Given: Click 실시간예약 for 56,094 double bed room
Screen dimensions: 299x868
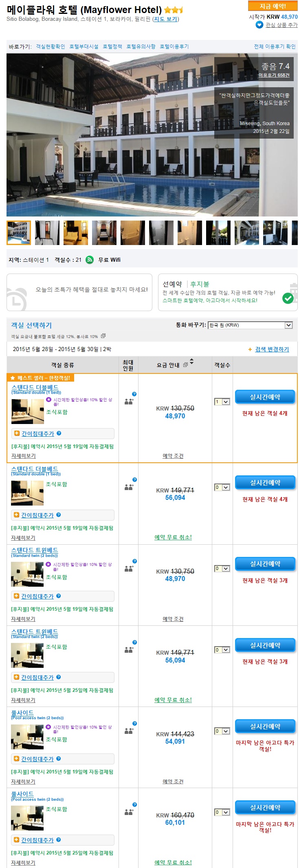Looking at the screenshot, I should pos(265,483).
